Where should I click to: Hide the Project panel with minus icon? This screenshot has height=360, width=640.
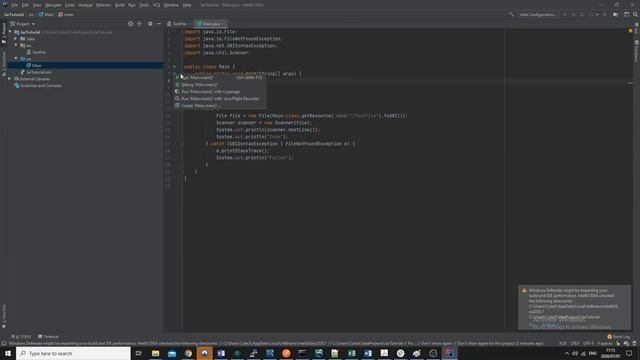click(x=159, y=24)
